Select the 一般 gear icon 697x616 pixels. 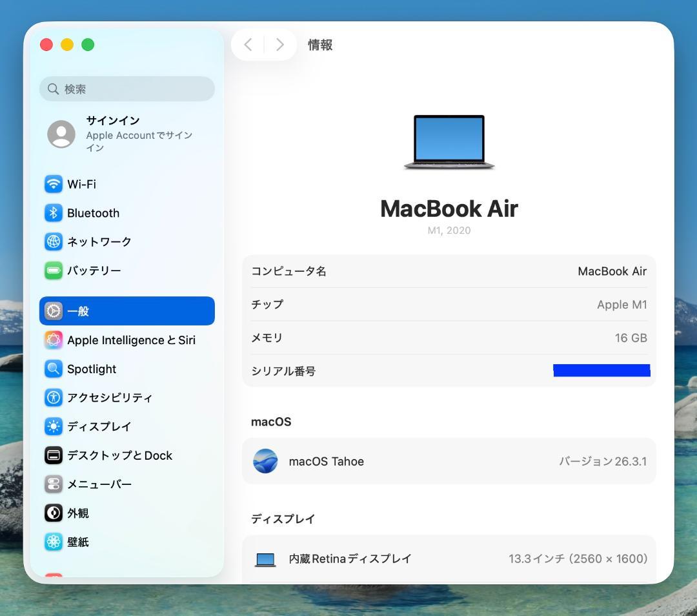[54, 311]
